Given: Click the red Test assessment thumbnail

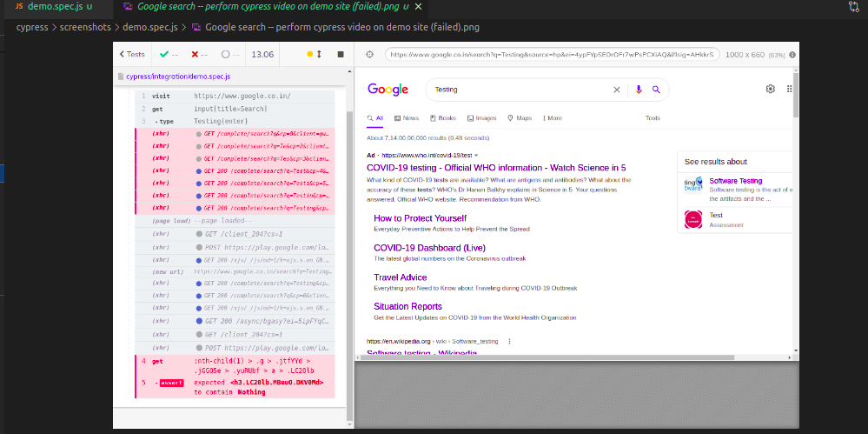Looking at the screenshot, I should coord(693,219).
